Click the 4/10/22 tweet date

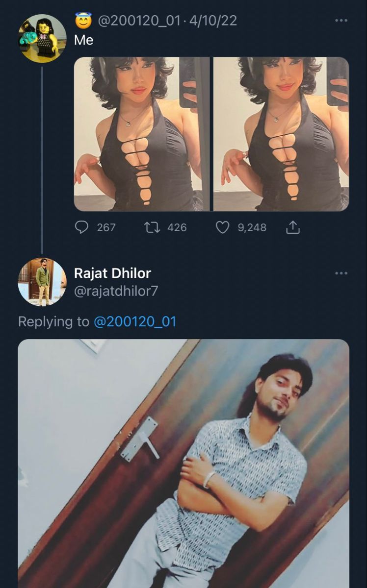[x=211, y=21]
